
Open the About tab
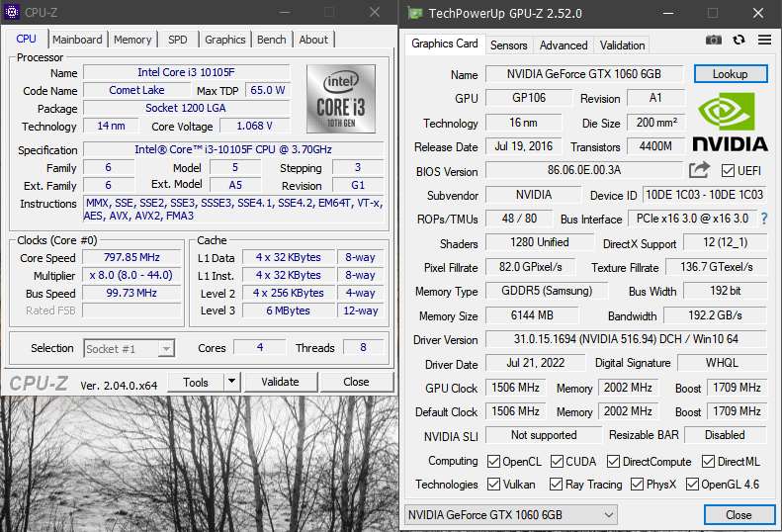pos(313,40)
